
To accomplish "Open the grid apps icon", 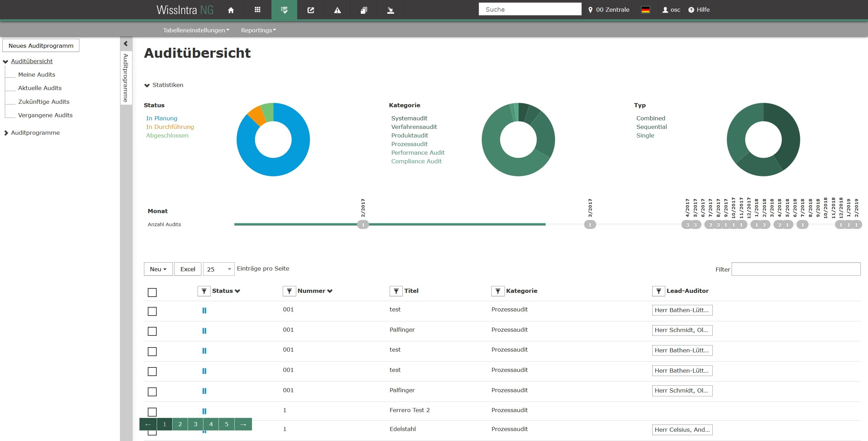I will click(x=257, y=10).
